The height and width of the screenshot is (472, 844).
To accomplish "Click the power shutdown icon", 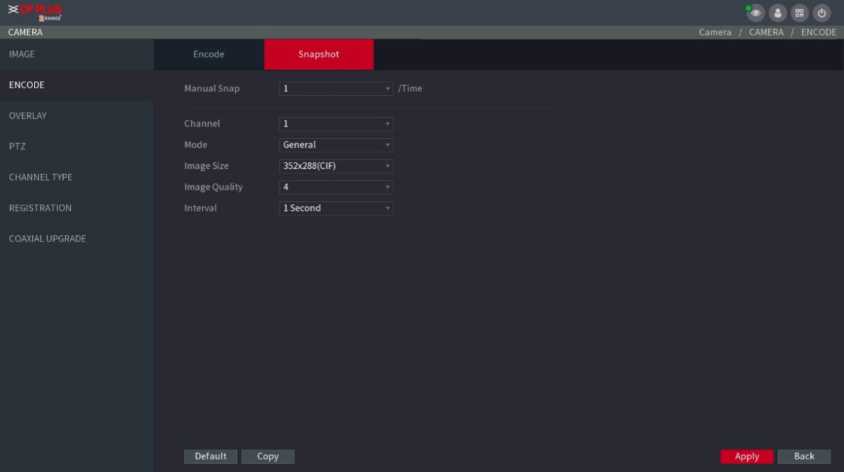I will [822, 13].
